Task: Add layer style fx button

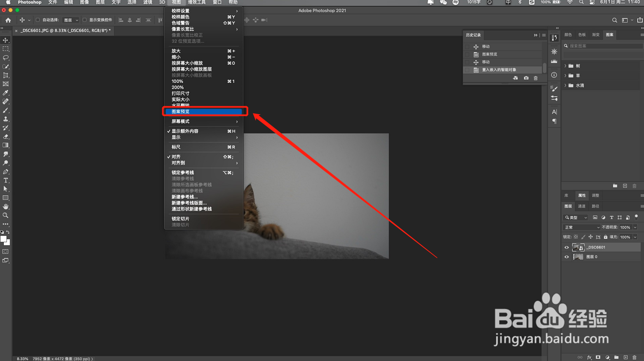Action: point(589,358)
